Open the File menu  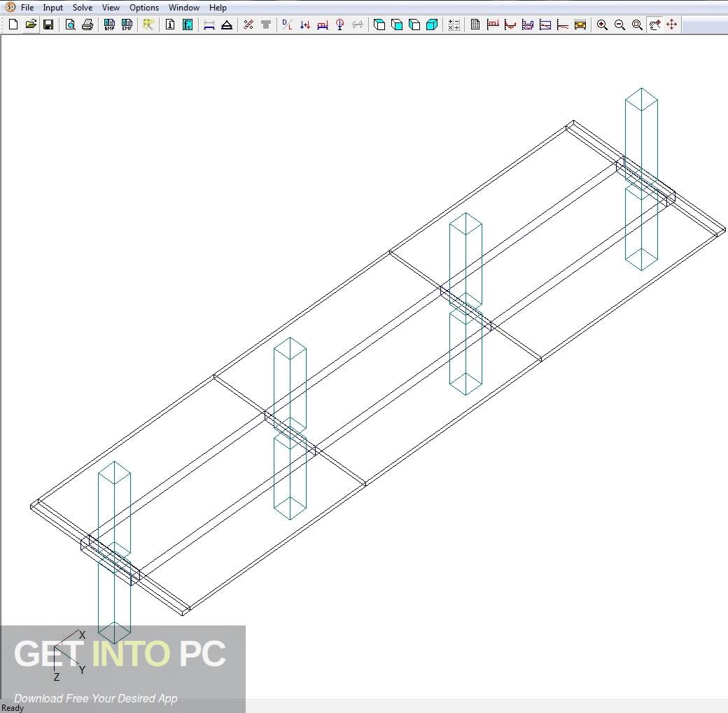pos(27,8)
